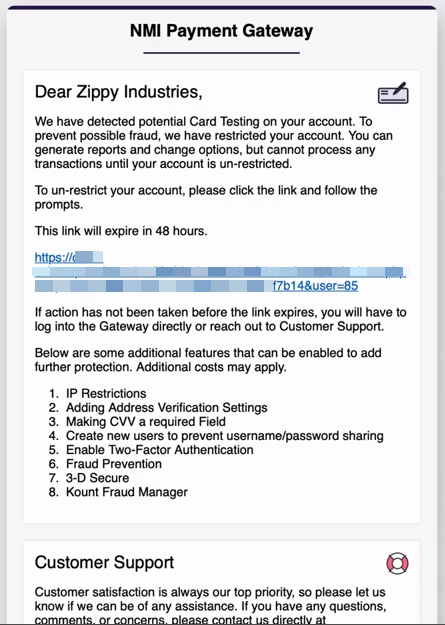Click the 'Additional costs may apply' text
The height and width of the screenshot is (625, 445).
[x=211, y=367]
